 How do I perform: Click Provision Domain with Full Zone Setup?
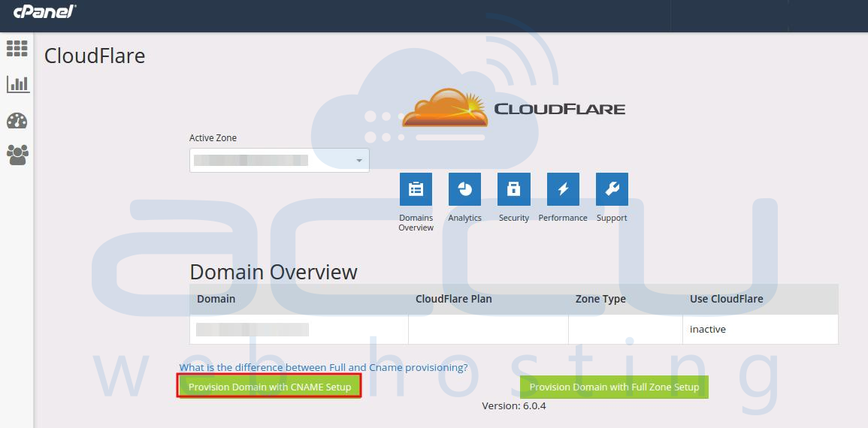[x=614, y=387]
